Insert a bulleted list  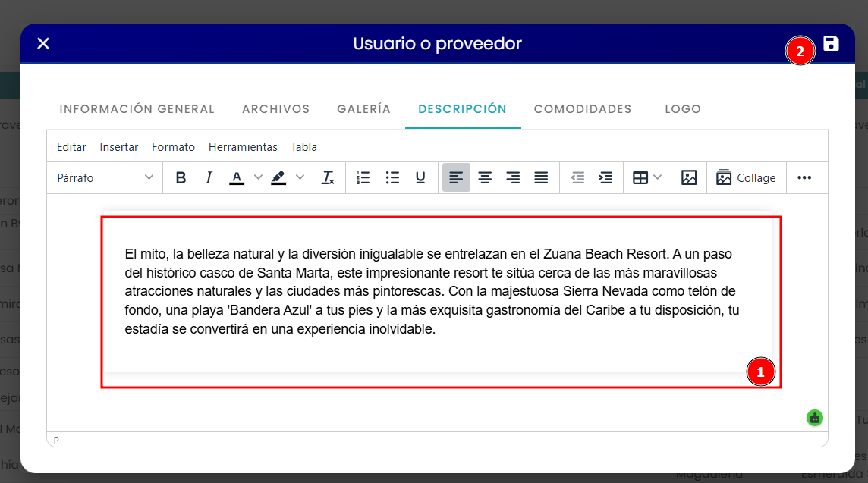(392, 177)
